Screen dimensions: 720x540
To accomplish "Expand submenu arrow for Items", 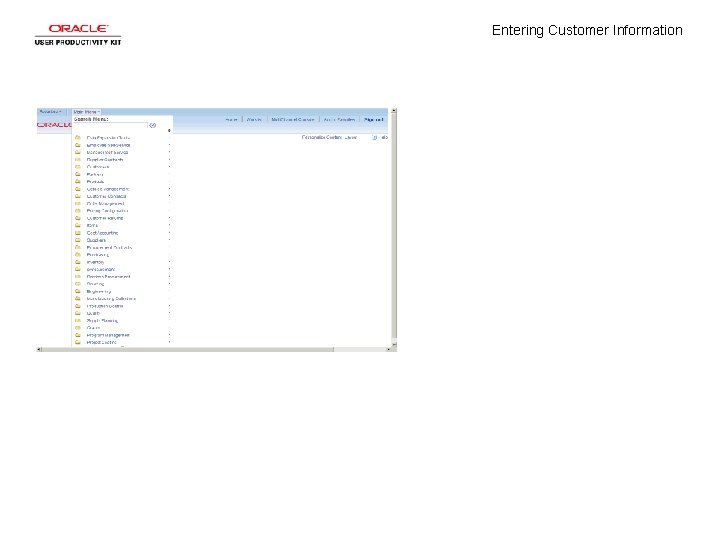I will tap(169, 225).
